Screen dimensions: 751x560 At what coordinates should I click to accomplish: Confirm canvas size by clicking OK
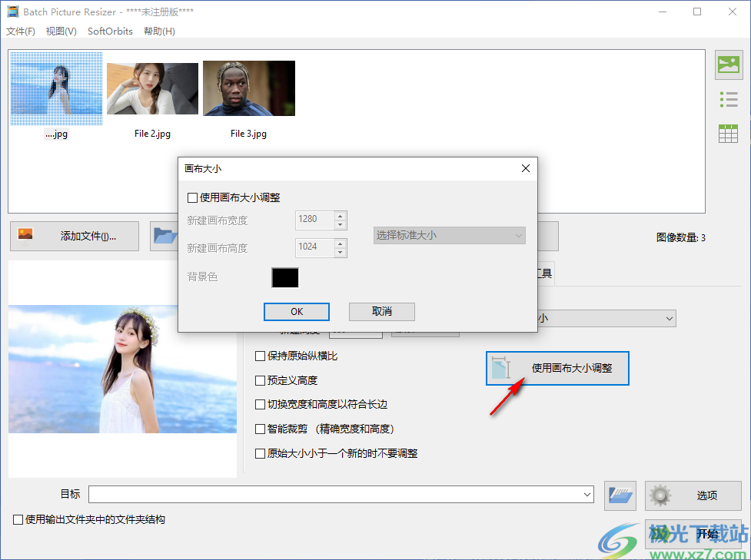point(297,311)
